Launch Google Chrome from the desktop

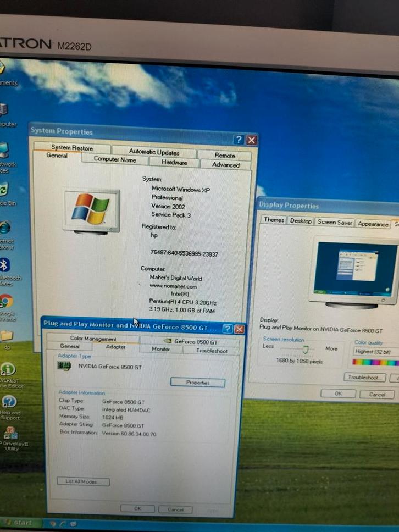coord(5,301)
